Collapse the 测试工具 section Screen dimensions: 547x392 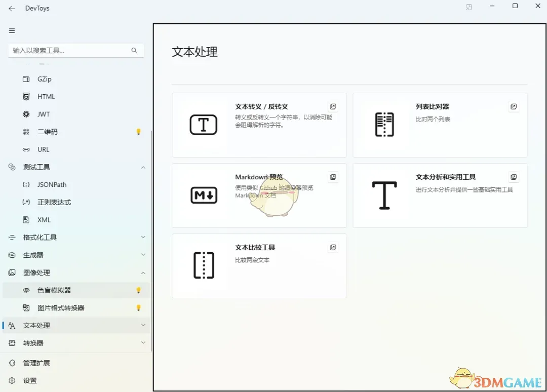143,167
